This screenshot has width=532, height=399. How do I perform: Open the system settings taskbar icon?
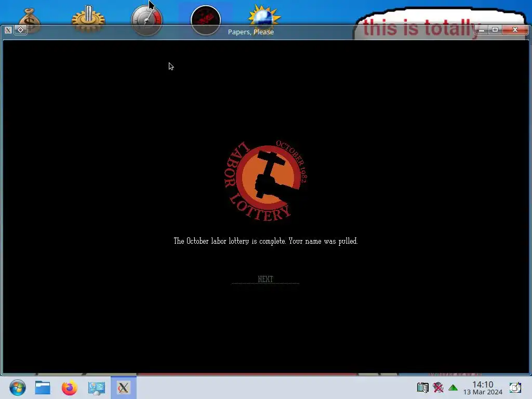pyautogui.click(x=96, y=388)
